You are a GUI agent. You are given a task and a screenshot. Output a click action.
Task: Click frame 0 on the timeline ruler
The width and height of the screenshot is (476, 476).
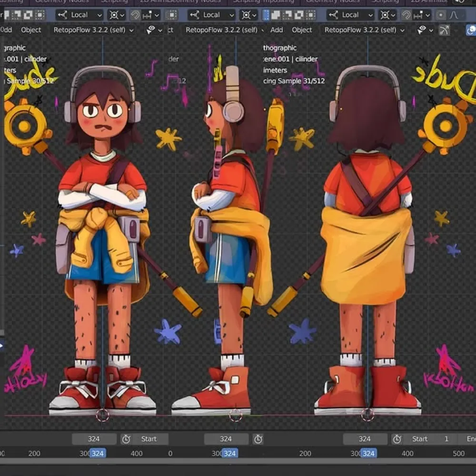[x=170, y=453]
